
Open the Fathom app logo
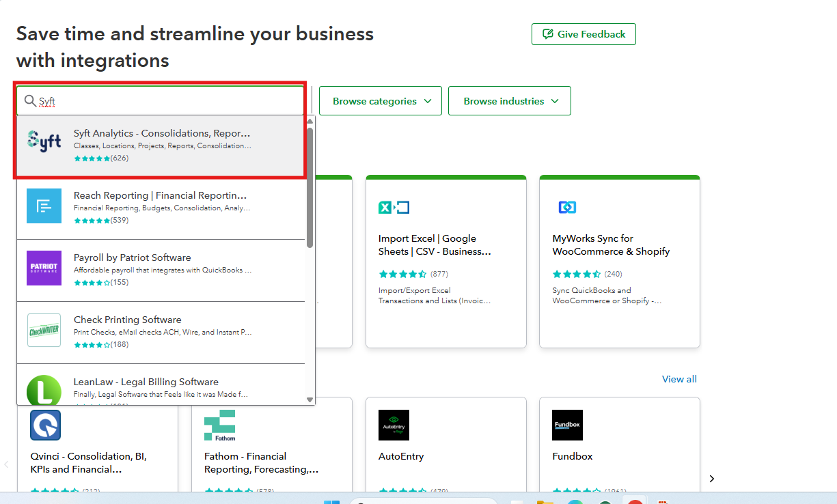[219, 425]
